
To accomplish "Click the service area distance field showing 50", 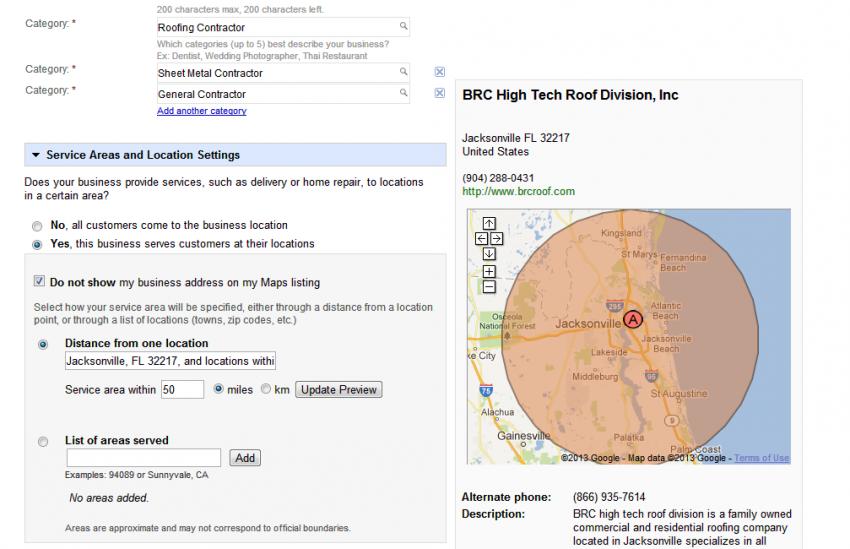I will pos(182,390).
